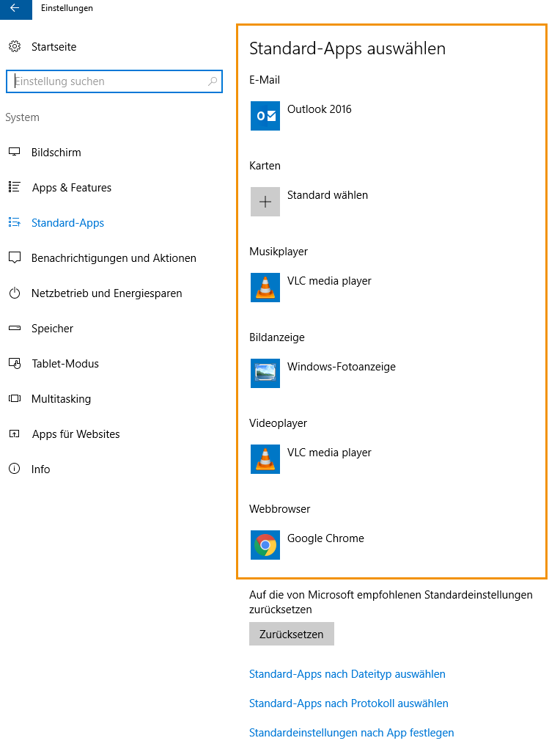The width and height of the screenshot is (560, 746).
Task: Click the Benachrichtigungen speech bubble icon
Action: click(x=15, y=258)
